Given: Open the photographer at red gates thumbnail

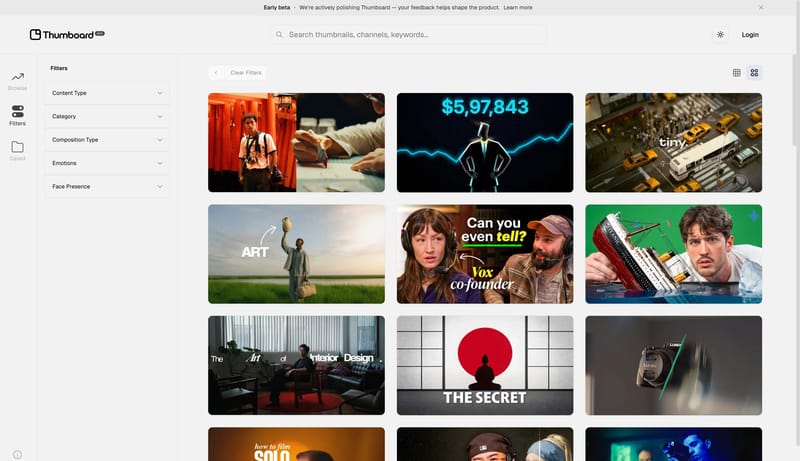Looking at the screenshot, I should tap(296, 142).
